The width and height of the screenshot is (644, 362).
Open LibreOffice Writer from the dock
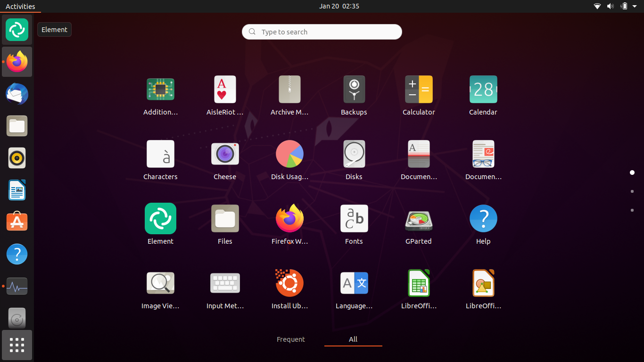coord(17,190)
